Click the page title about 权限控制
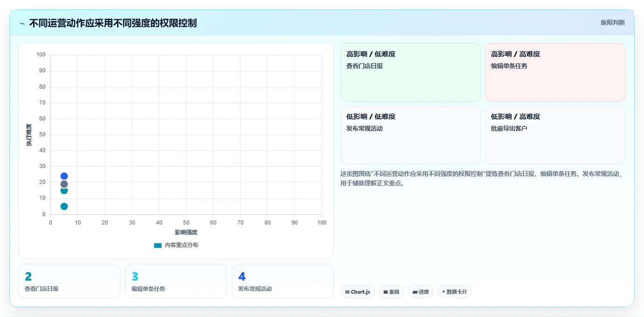The width and height of the screenshot is (644, 317). coord(113,23)
